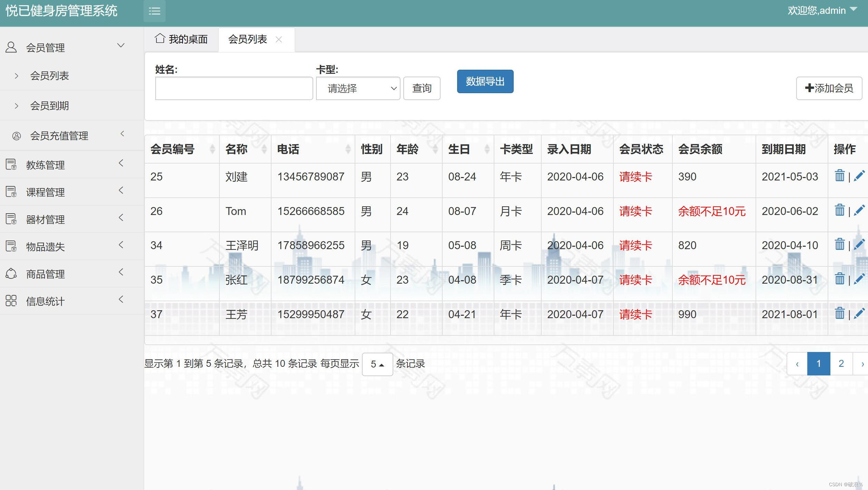Collapse the 会员管理 menu chevron
The width and height of the screenshot is (868, 490).
pos(121,45)
